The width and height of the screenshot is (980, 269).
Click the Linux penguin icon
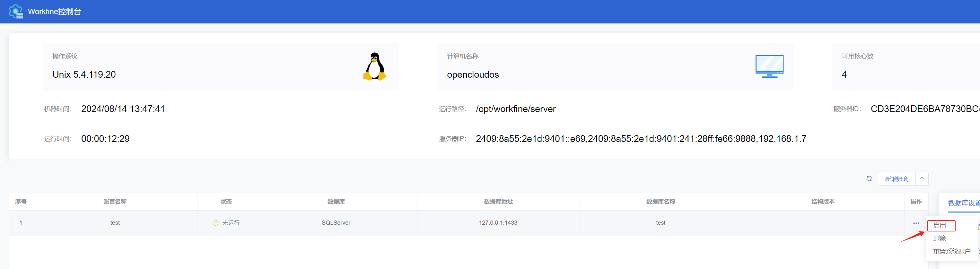(x=374, y=66)
